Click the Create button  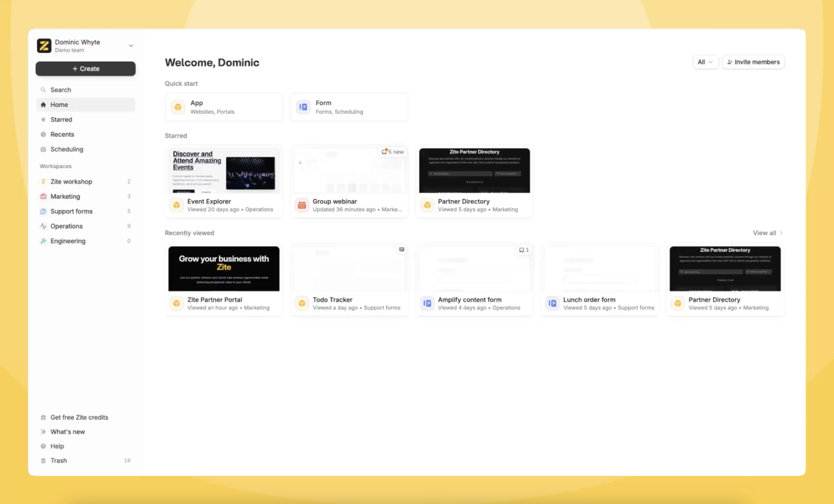coord(85,68)
